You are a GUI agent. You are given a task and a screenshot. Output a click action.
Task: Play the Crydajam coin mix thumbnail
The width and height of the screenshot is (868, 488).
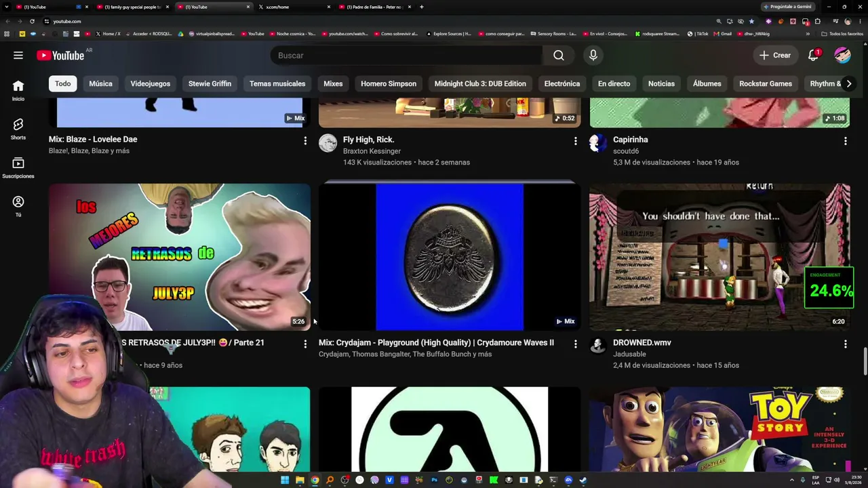[450, 257]
